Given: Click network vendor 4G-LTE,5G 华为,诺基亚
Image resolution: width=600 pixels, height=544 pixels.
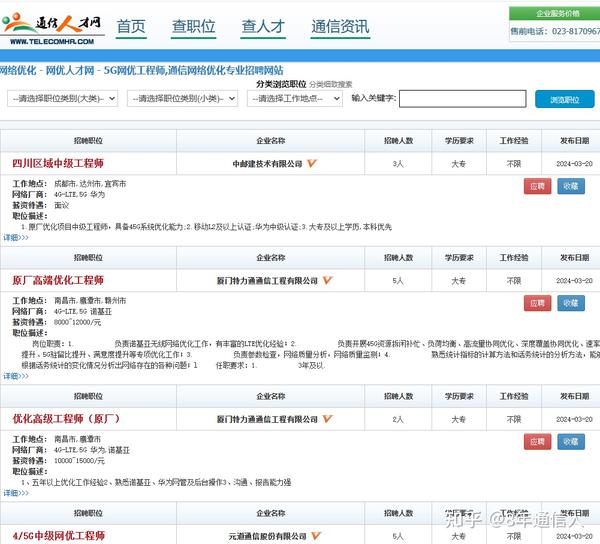Looking at the screenshot, I should (x=92, y=450).
